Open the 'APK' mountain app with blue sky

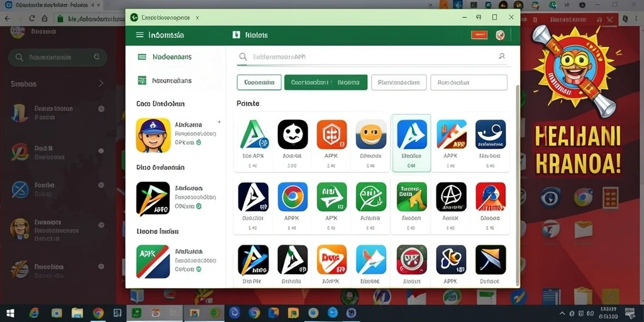click(x=451, y=135)
